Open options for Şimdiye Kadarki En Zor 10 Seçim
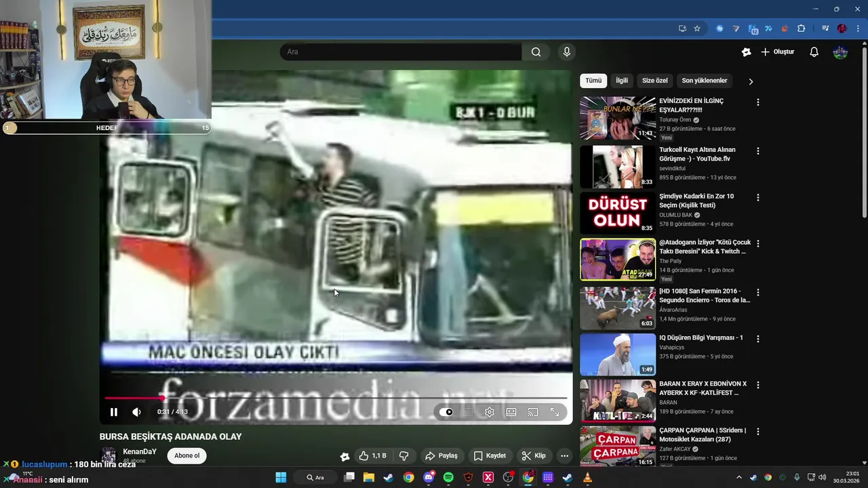Viewport: 868px width, 488px height. click(x=758, y=198)
